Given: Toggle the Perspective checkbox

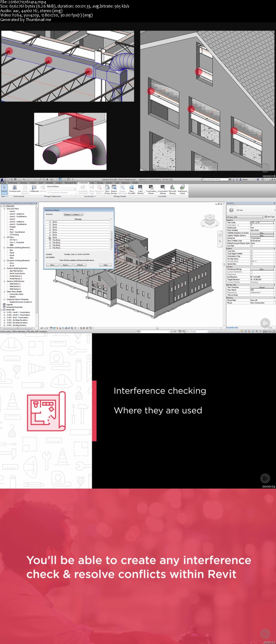Looking at the screenshot, I should tap(251, 274).
